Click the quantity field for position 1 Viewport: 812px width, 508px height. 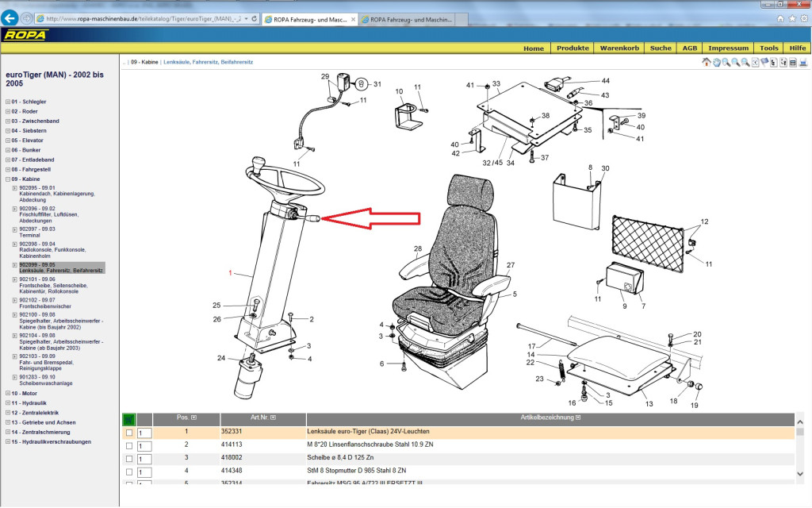(144, 433)
